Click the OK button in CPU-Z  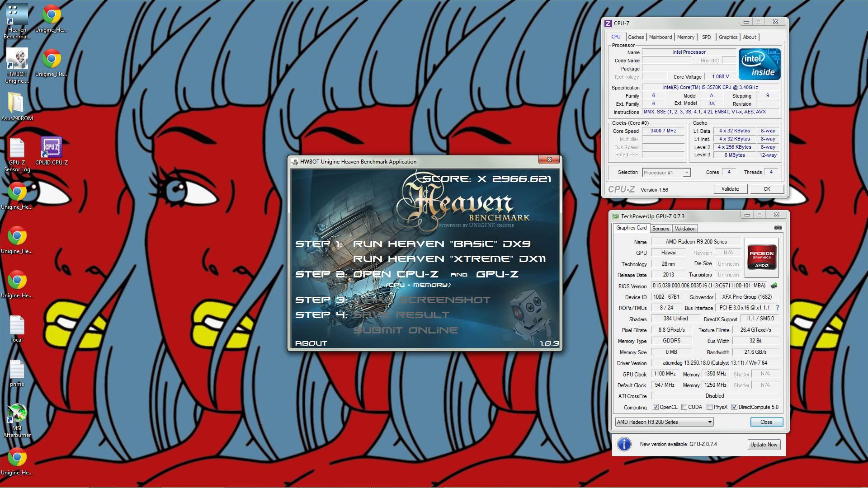tap(767, 189)
